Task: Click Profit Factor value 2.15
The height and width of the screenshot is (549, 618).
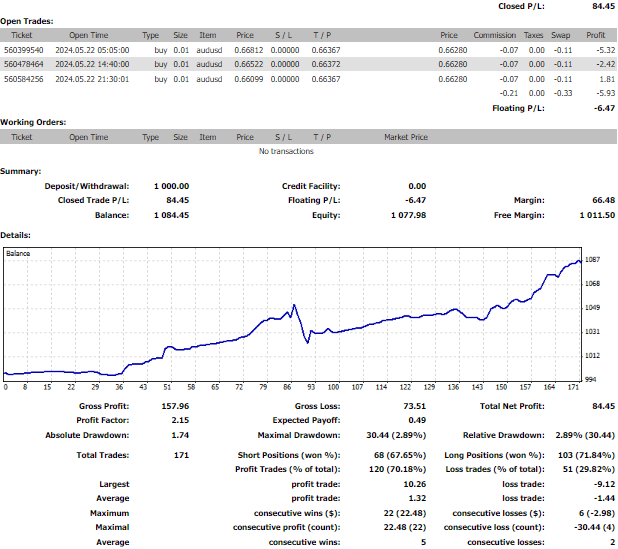Action: (180, 420)
